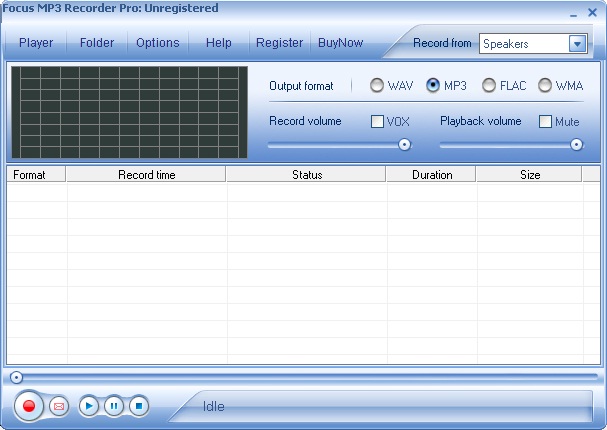Viewport: 607px width, 430px height.
Task: Click the envelope email icon button
Action: coord(59,406)
